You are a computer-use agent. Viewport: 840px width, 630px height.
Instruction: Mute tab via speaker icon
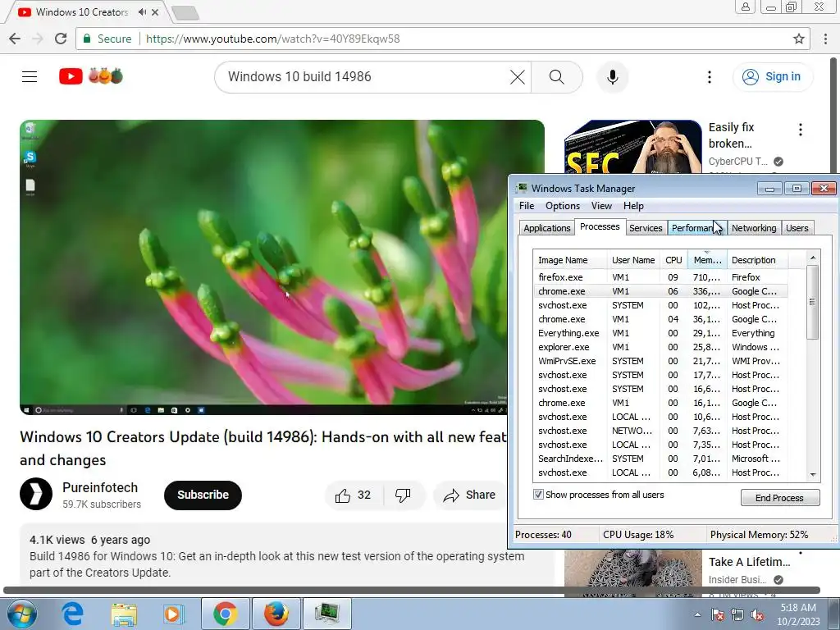tap(142, 11)
